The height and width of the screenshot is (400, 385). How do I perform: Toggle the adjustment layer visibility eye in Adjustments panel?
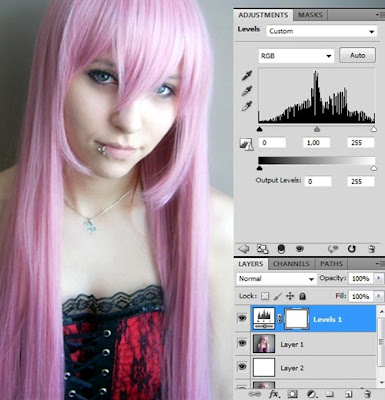pyautogui.click(x=300, y=249)
